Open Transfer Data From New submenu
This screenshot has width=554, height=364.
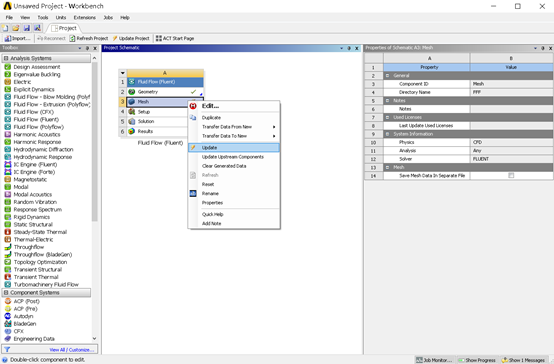(x=234, y=127)
